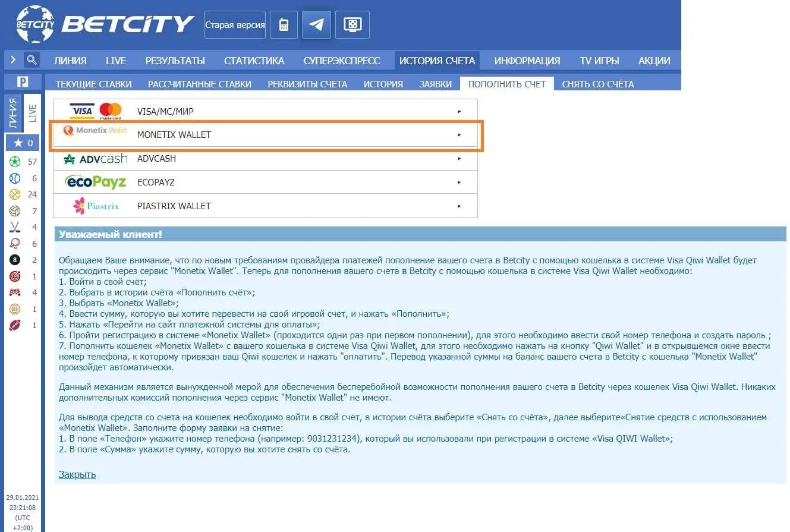Open the Telegram channel icon

pos(316,25)
